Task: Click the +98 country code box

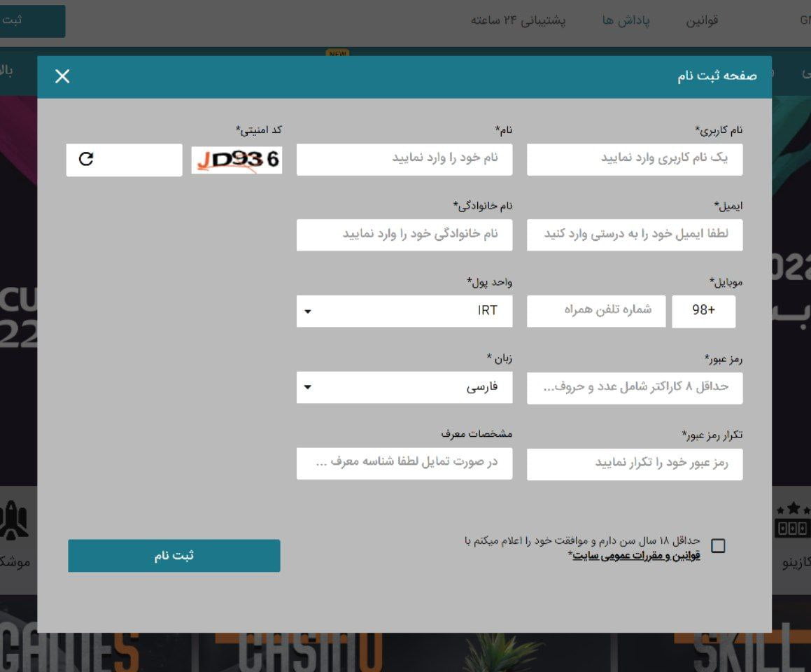Action: click(704, 311)
